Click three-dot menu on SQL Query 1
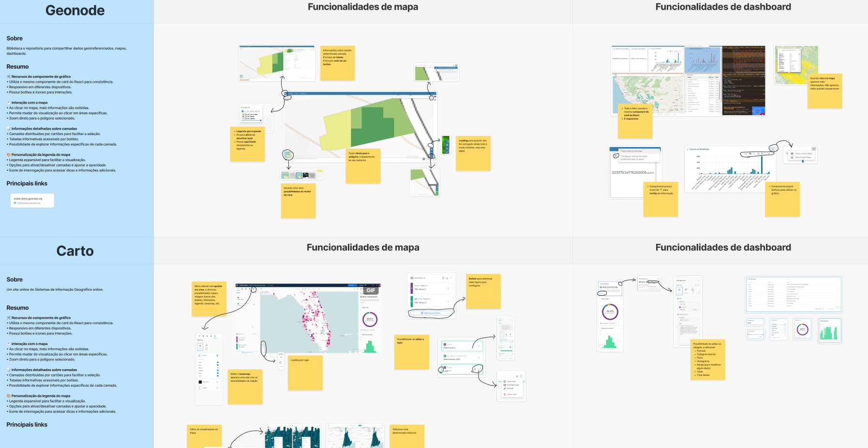The image size is (868, 448). coord(448,288)
